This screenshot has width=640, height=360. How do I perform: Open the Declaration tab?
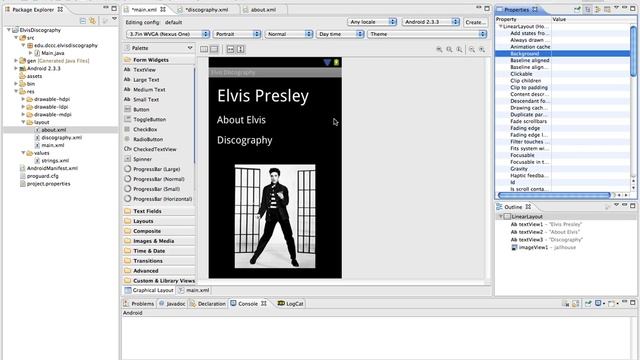coord(207,304)
